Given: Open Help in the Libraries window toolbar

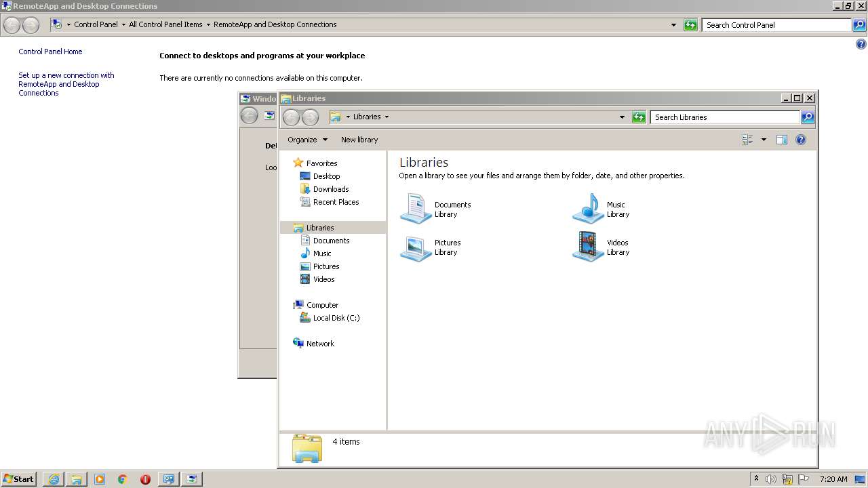Looking at the screenshot, I should 801,140.
